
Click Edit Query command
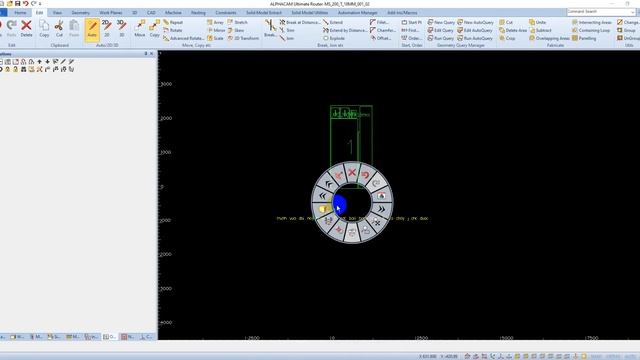coord(440,30)
